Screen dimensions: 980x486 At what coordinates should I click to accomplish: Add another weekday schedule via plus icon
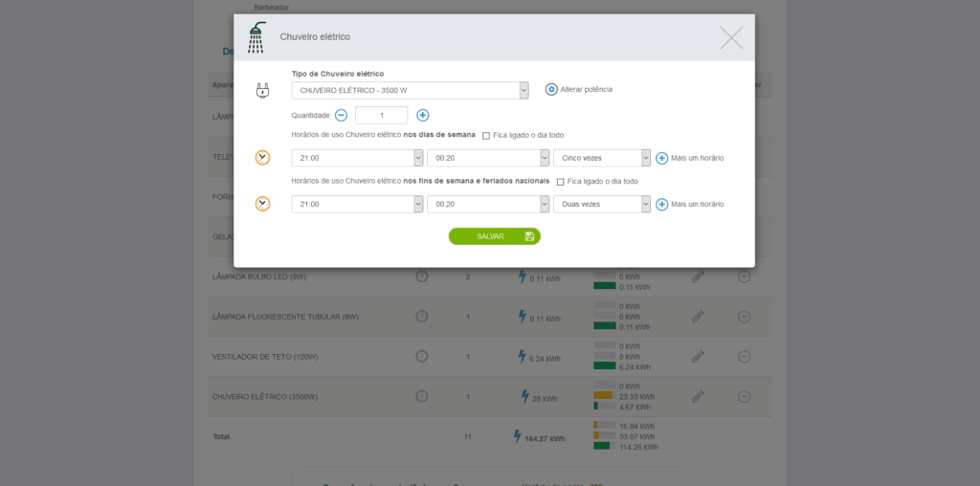coord(661,158)
